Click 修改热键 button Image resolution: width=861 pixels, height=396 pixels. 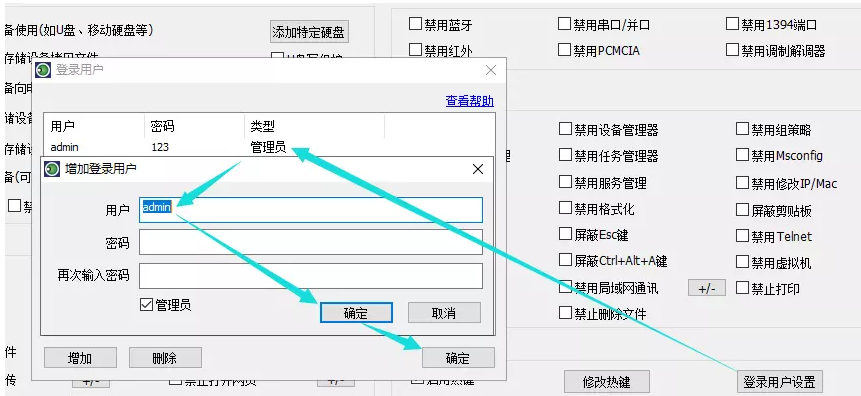click(x=607, y=381)
